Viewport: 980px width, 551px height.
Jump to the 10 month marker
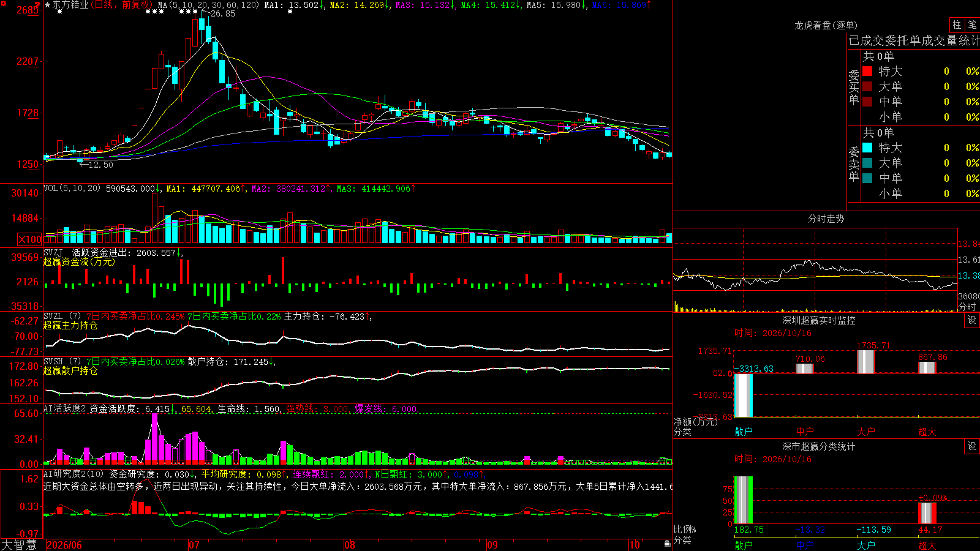[x=635, y=545]
